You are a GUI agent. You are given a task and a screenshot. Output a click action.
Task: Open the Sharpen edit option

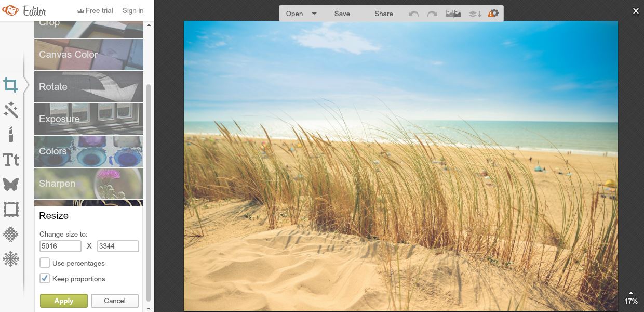pos(89,184)
